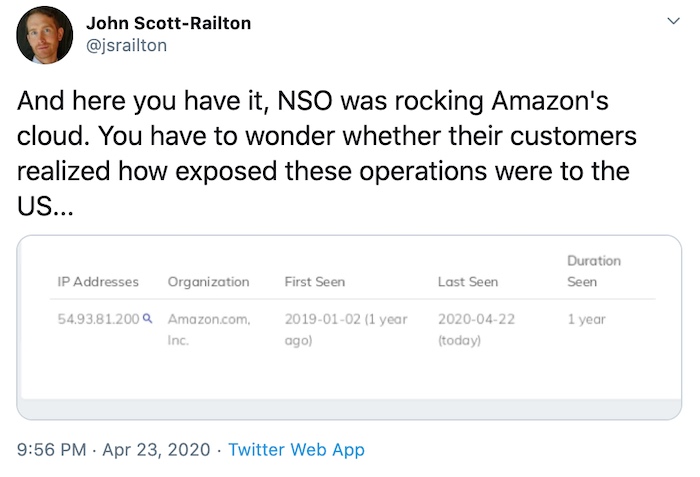Click the 1 year duration value
This screenshot has width=700, height=477.
tap(587, 320)
